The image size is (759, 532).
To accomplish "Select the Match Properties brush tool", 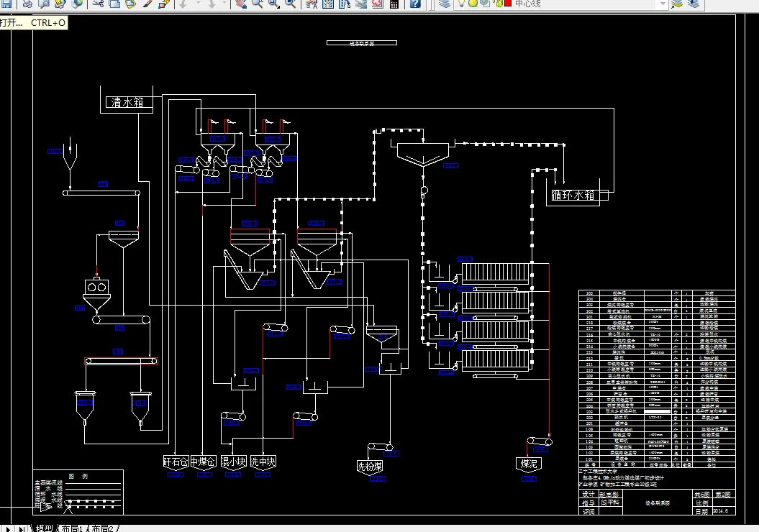I will [x=147, y=4].
